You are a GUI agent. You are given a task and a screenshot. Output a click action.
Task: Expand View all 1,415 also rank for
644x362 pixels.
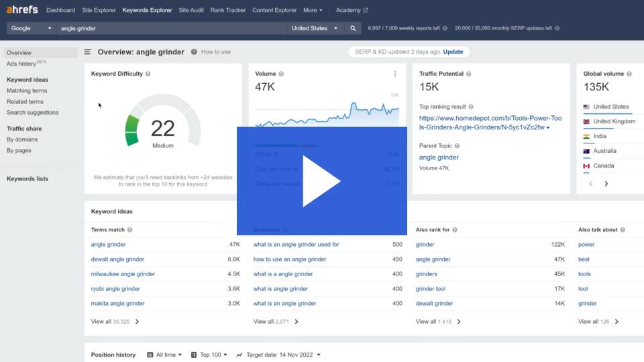(438, 322)
